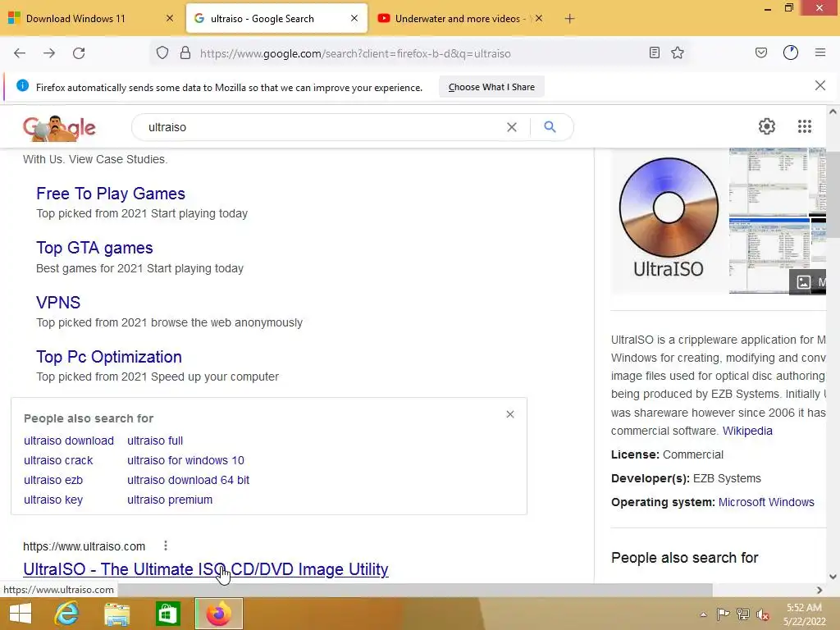Open Action Center flag icon
The width and height of the screenshot is (840, 630).
724,614
